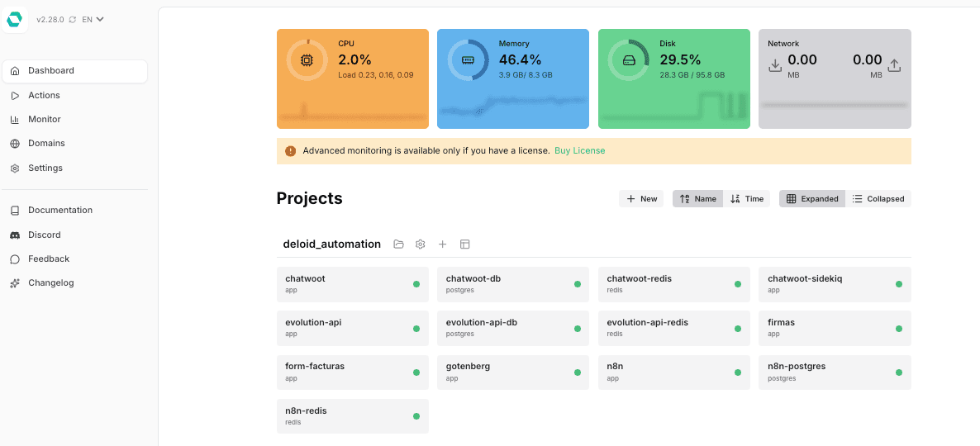Create a New project
Screen dimensions: 980x446
click(641, 199)
